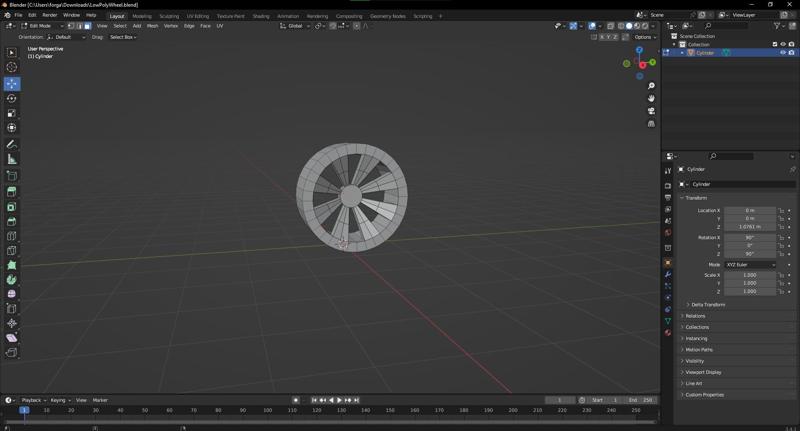Image resolution: width=800 pixels, height=431 pixels.
Task: Choose the Knife tool
Action: (11, 250)
